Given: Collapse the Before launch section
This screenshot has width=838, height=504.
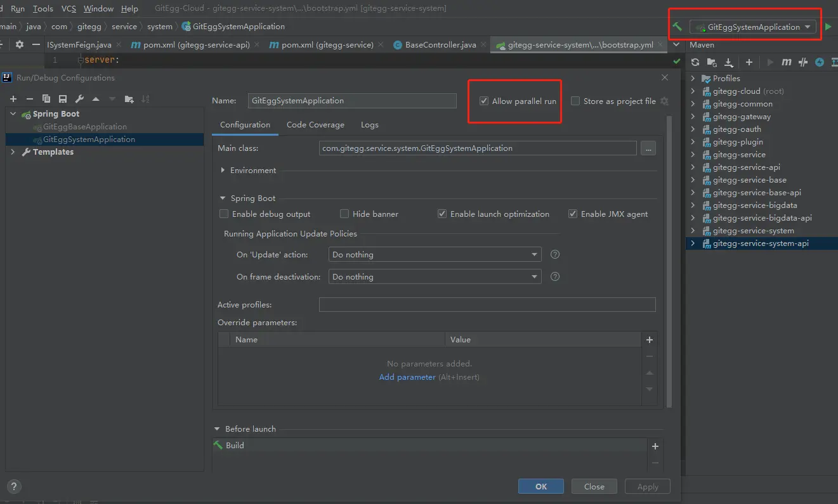Looking at the screenshot, I should click(217, 429).
